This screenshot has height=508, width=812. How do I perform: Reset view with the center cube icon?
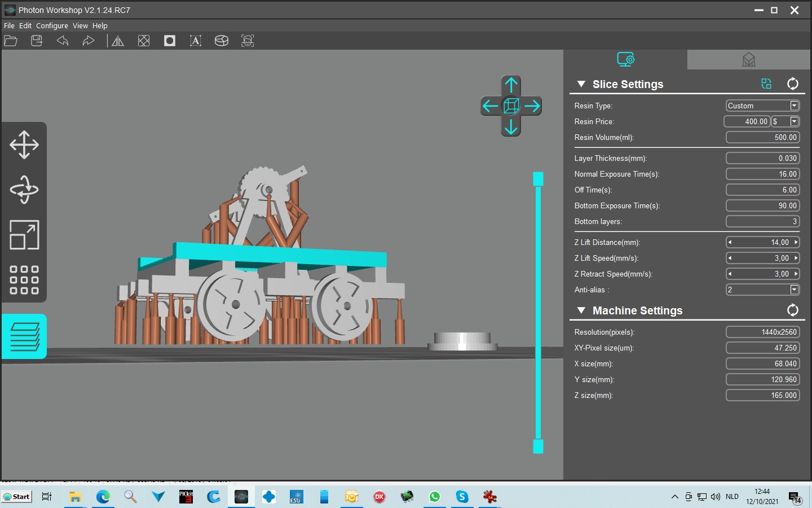(511, 106)
